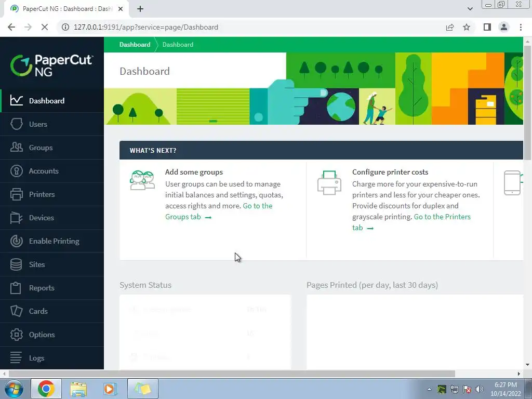Viewport: 532px width, 399px height.
Task: Click the 'Add some groups' heading
Action: (194, 172)
